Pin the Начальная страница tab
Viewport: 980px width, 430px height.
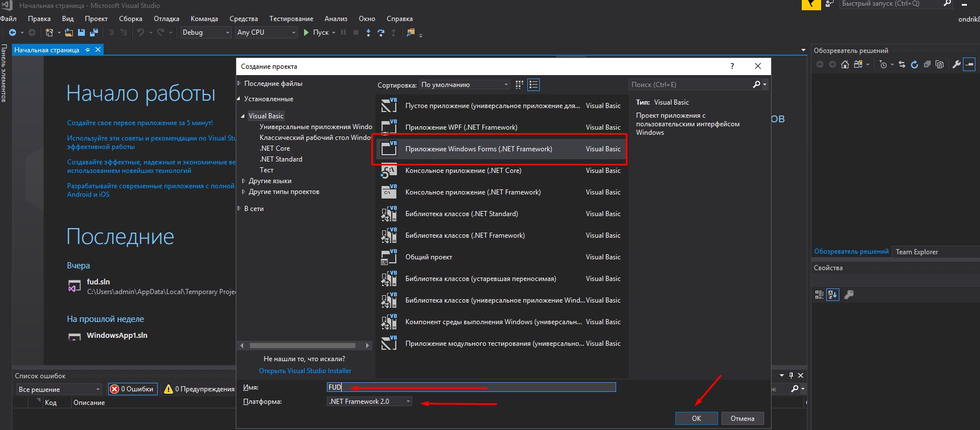click(x=87, y=50)
